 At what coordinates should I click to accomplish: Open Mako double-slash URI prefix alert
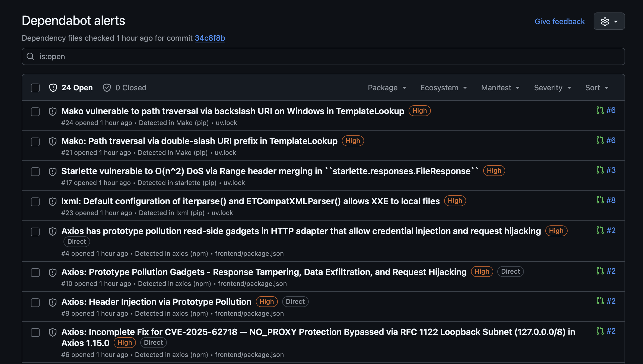[199, 141]
